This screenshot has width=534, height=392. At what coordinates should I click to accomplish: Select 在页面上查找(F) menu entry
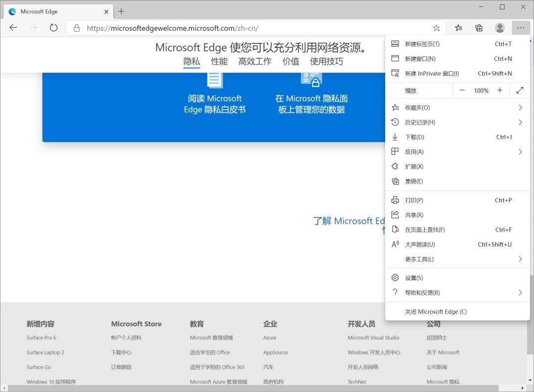[x=457, y=229]
